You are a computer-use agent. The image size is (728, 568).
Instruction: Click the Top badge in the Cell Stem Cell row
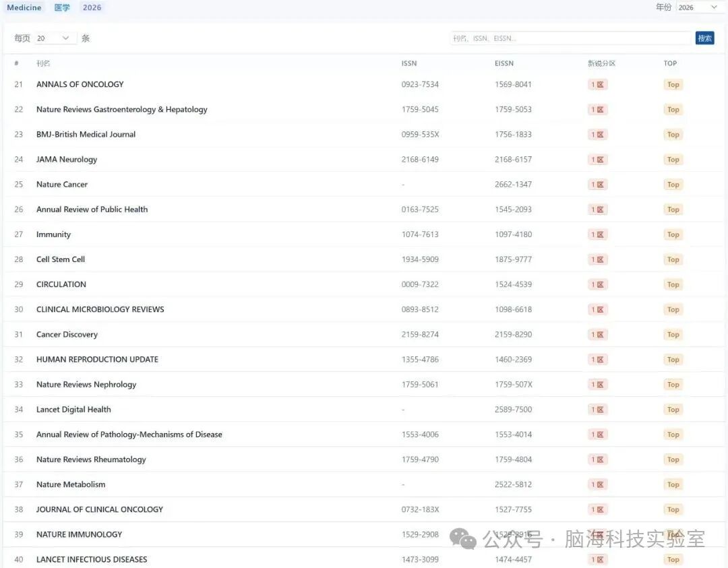pos(673,259)
